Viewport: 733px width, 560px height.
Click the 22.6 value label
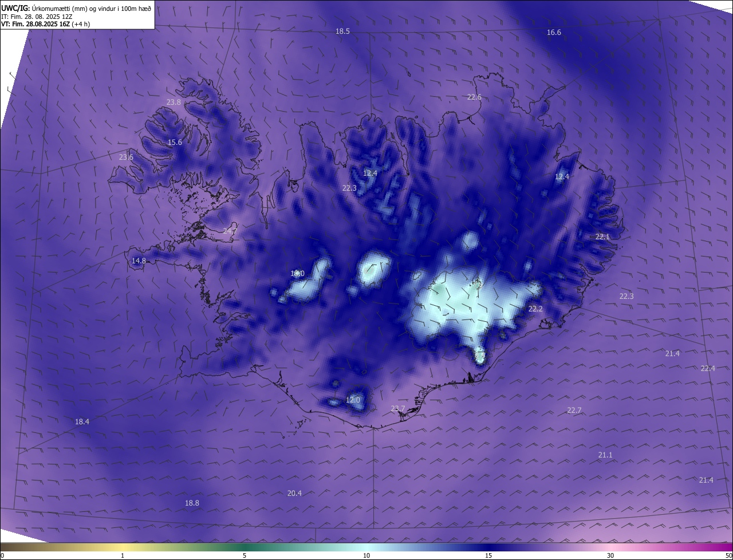coord(474,97)
